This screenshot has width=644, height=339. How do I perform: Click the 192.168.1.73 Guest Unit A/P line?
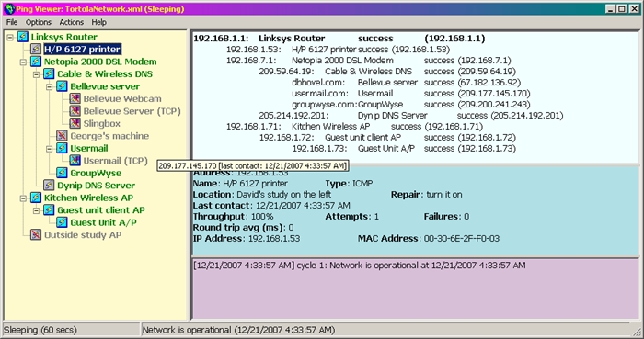pos(404,149)
